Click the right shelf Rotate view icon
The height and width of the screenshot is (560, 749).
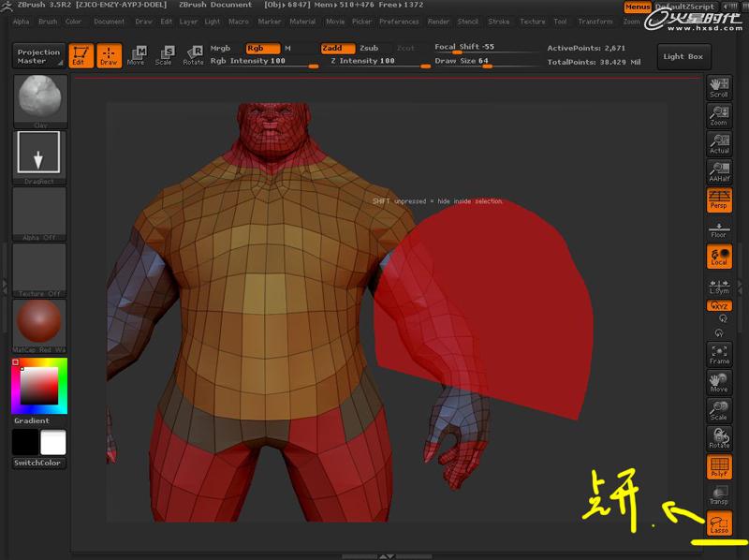click(719, 438)
